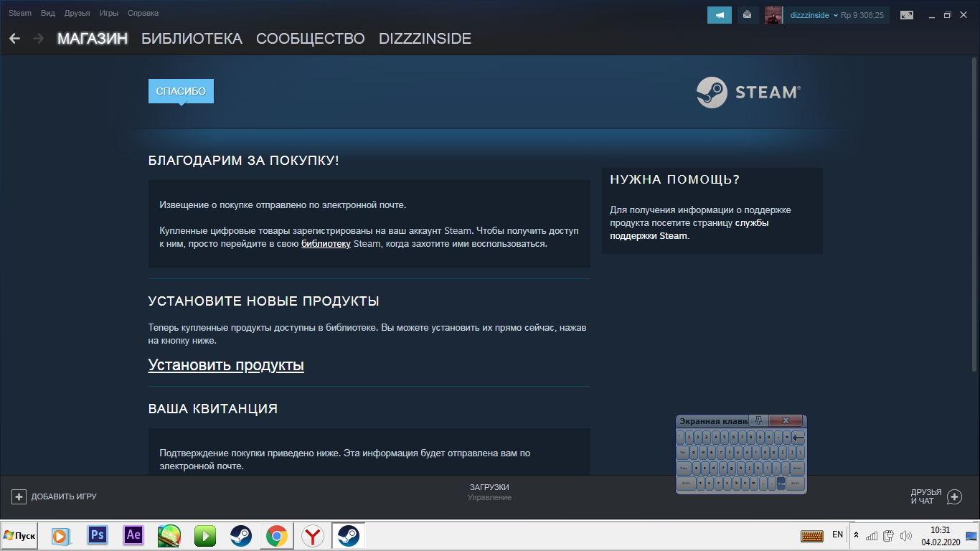Open the службы поддержки Steam link
Screen dimensions: 980x551
[x=689, y=229]
